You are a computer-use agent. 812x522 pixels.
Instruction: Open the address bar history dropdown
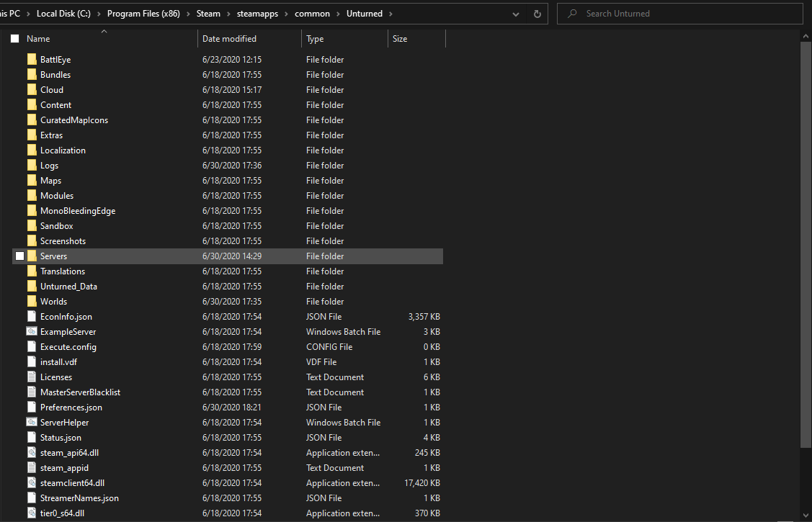[515, 14]
